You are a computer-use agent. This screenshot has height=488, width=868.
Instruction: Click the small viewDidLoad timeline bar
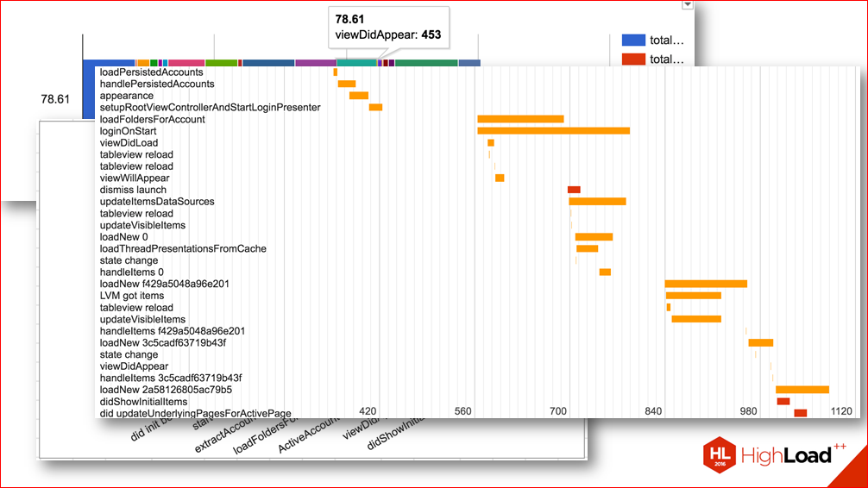[x=491, y=143]
